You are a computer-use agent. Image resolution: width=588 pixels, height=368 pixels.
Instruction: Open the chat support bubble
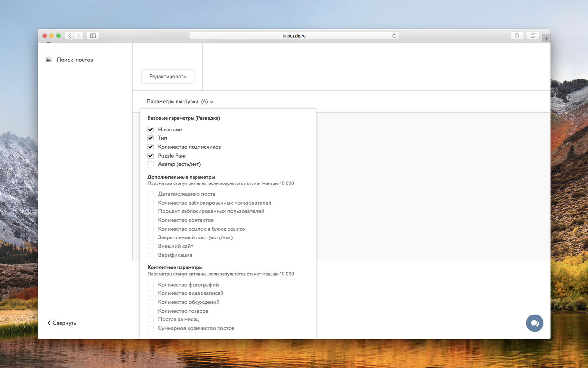point(535,323)
